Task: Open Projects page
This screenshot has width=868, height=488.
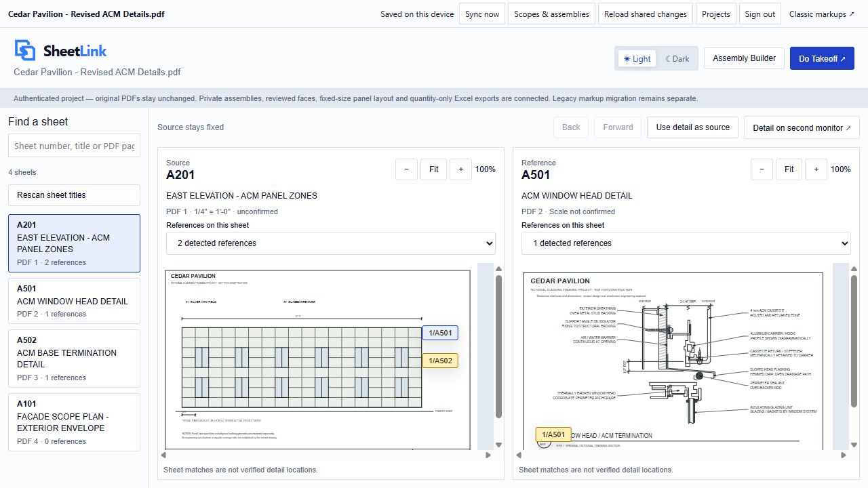Action: (716, 14)
